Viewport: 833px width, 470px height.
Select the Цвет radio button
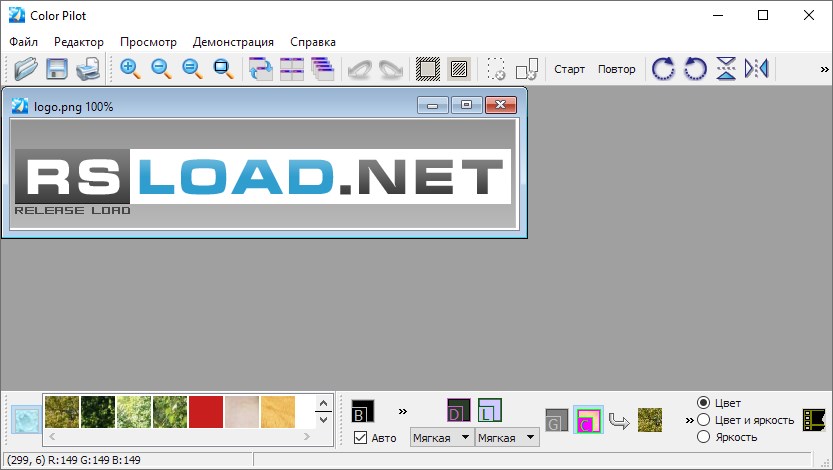point(703,403)
